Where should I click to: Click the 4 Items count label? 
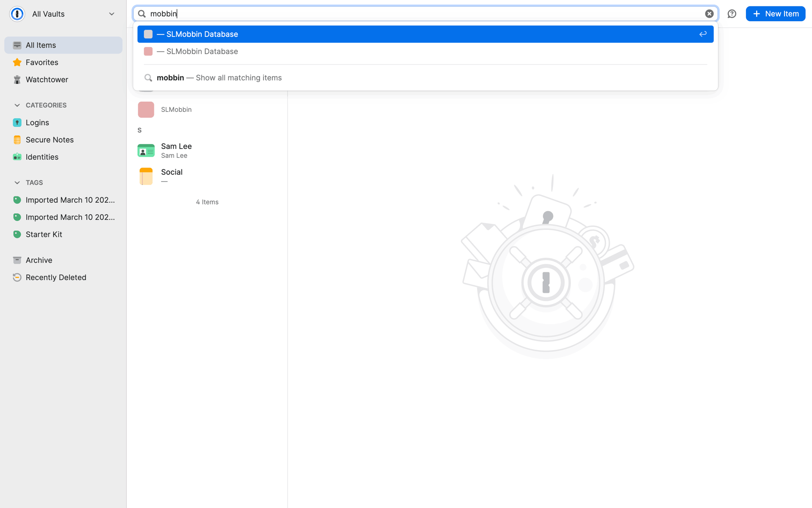point(207,202)
